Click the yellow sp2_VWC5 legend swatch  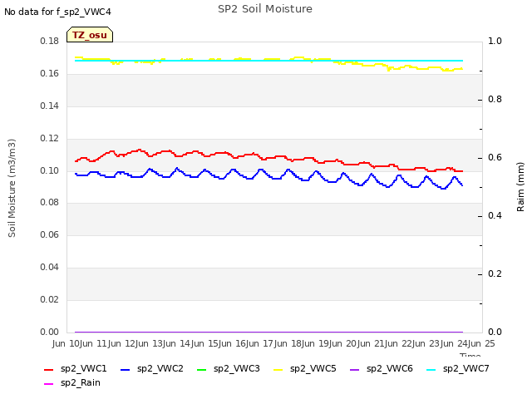[278, 369]
